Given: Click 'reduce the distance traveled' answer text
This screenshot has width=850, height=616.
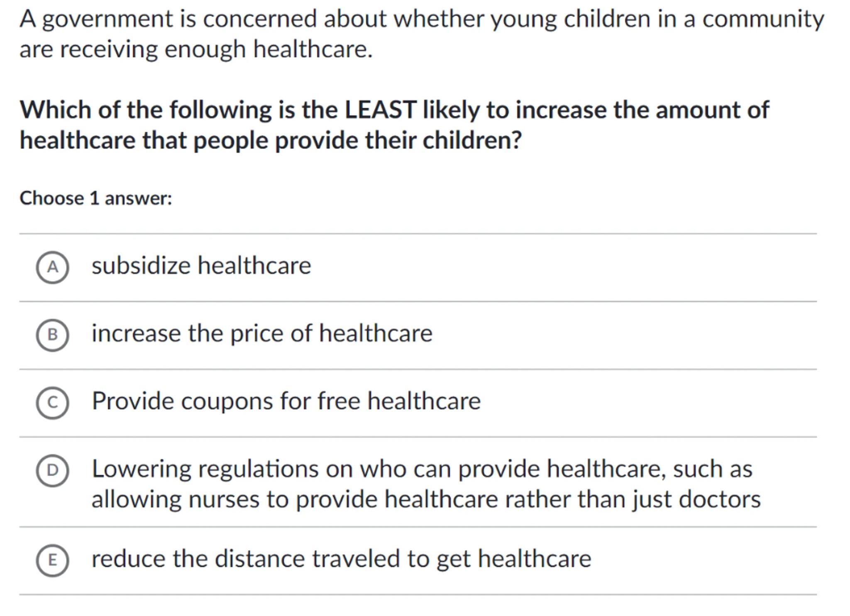Looking at the screenshot, I should coord(341,559).
